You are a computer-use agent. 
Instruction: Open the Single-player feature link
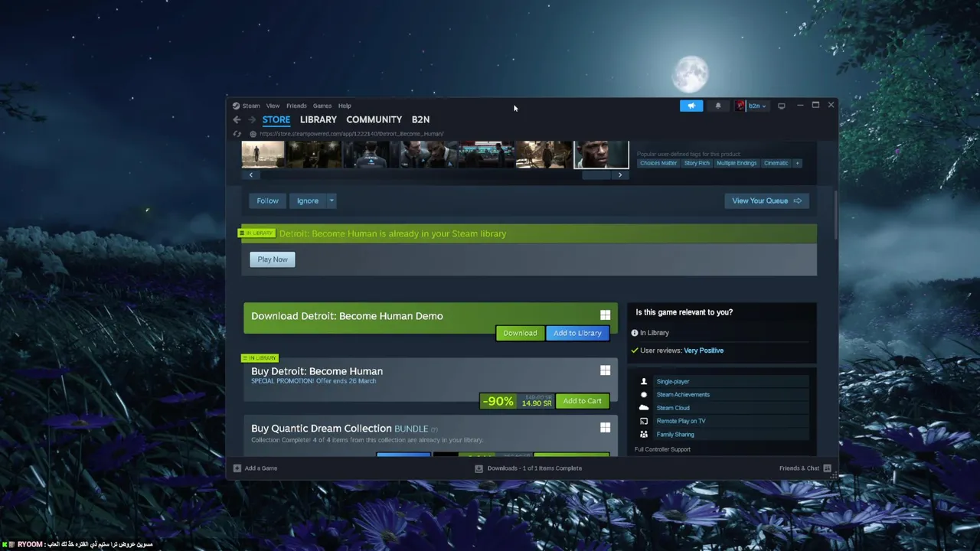point(673,381)
